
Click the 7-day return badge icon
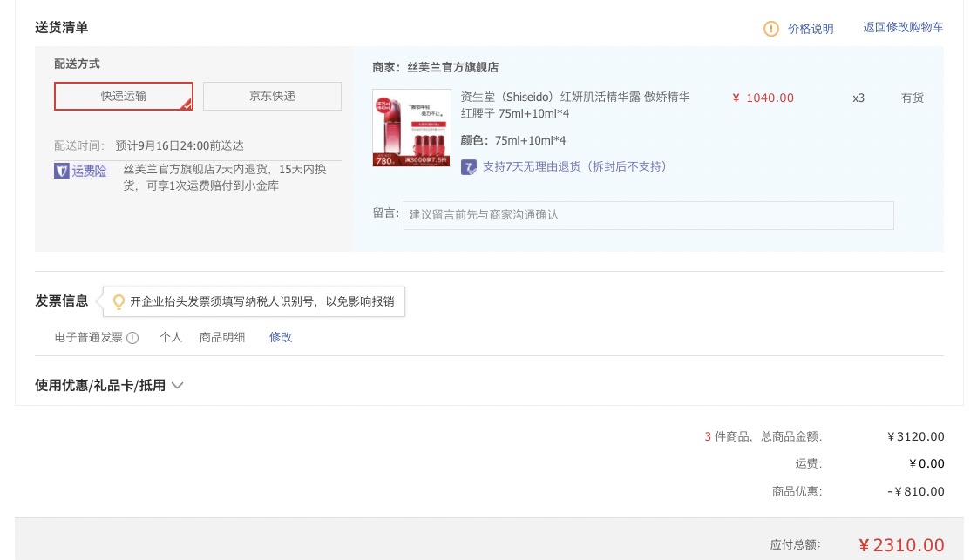tap(469, 167)
